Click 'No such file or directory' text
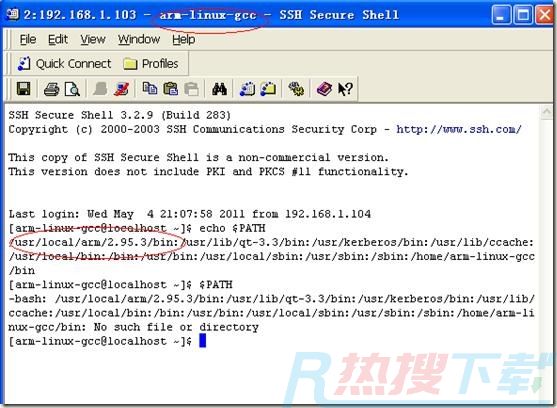557x408 pixels. point(176,327)
